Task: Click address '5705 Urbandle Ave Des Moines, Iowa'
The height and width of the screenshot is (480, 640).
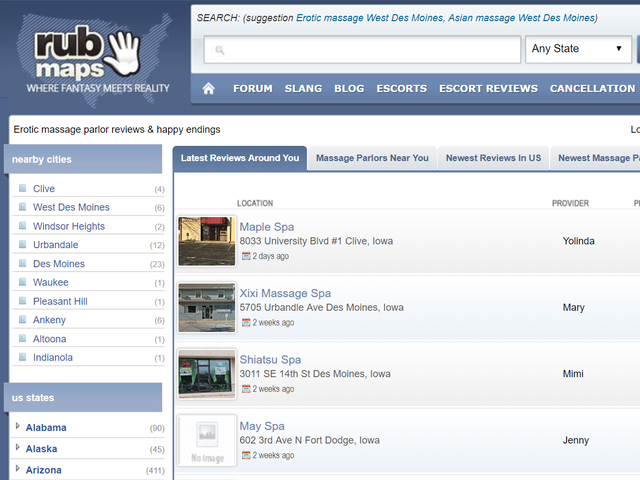Action: click(x=321, y=307)
